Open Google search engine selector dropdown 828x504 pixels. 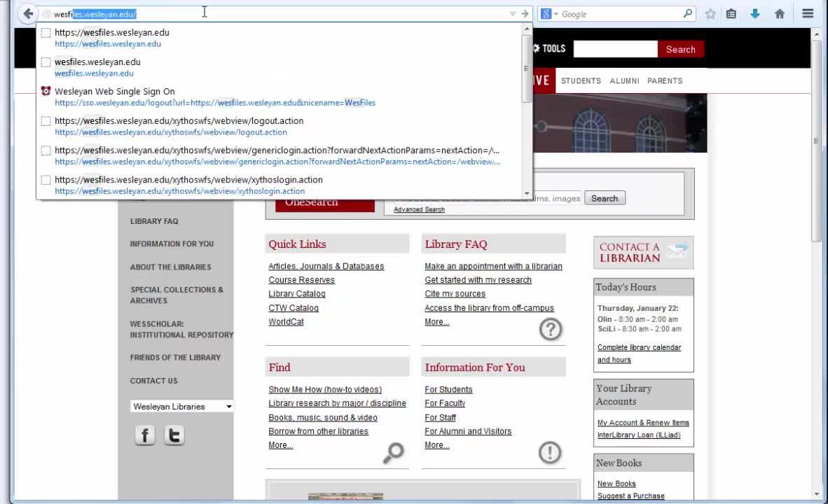coord(550,13)
